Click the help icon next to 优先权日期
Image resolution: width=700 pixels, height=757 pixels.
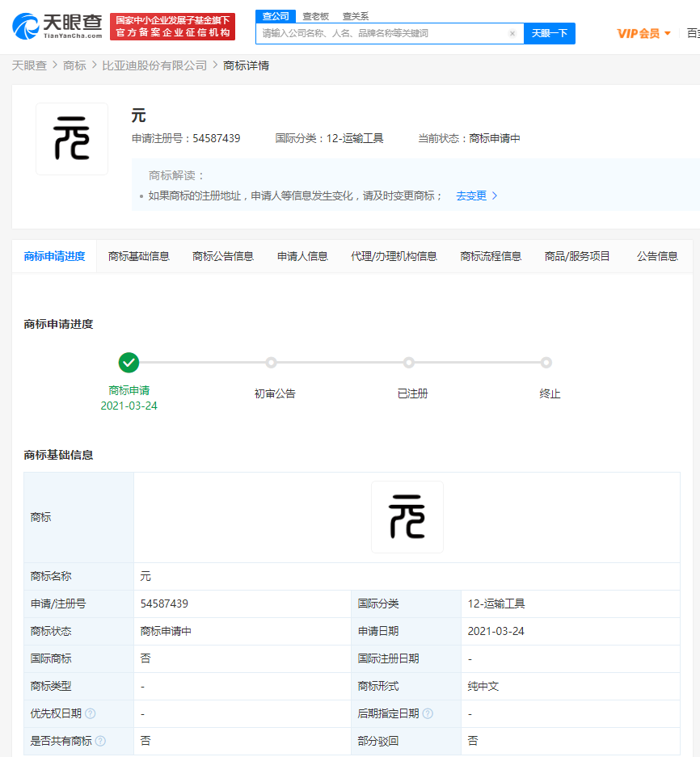pyautogui.click(x=91, y=713)
